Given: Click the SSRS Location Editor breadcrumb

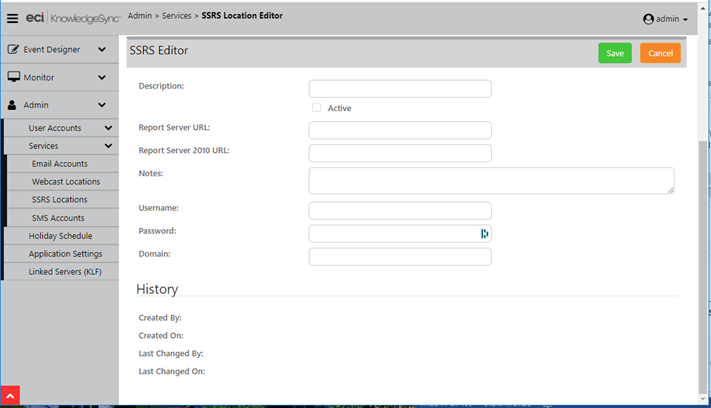Looking at the screenshot, I should point(242,15).
